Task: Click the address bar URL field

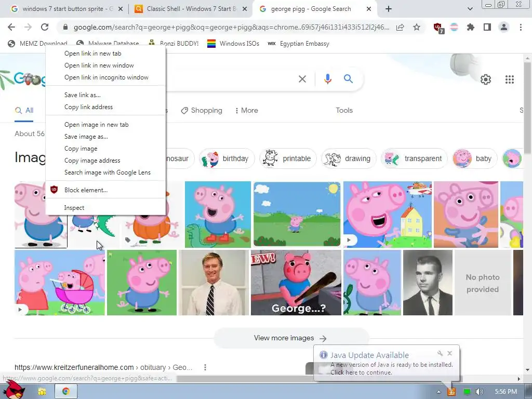Action: click(x=231, y=27)
